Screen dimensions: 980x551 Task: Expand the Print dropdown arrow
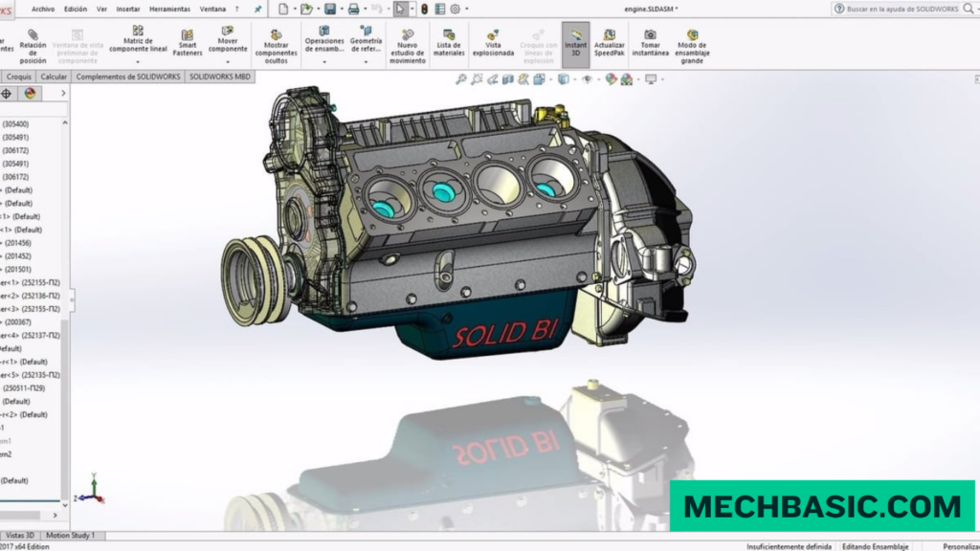(x=366, y=9)
